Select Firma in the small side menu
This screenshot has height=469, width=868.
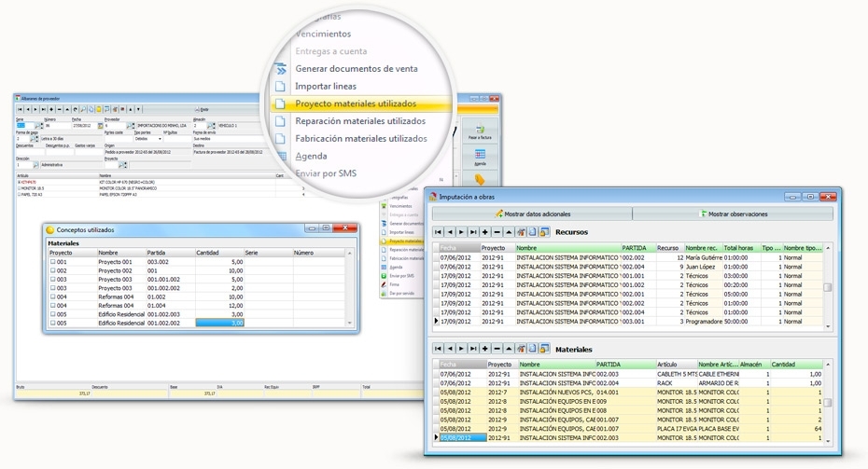(x=395, y=284)
